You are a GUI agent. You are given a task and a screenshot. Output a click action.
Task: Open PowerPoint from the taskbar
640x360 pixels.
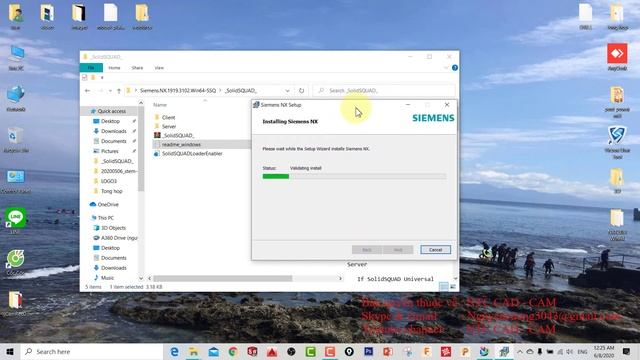[x=388, y=351]
